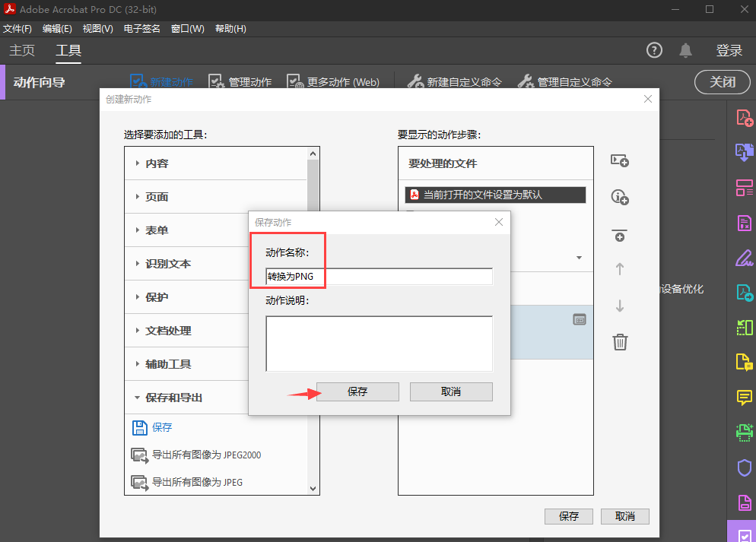The height and width of the screenshot is (542, 756).
Task: Click the notification bell icon
Action: pyautogui.click(x=685, y=51)
